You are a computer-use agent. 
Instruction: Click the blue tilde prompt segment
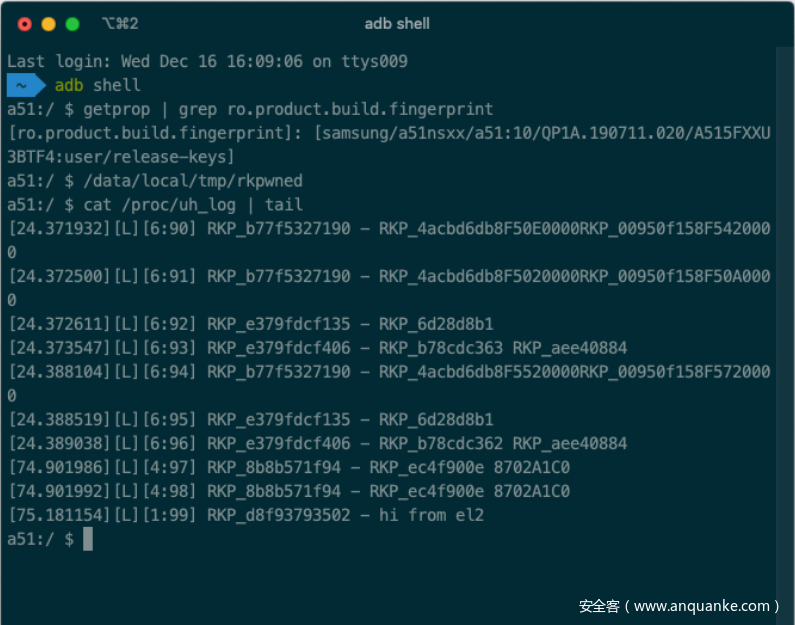click(x=23, y=85)
